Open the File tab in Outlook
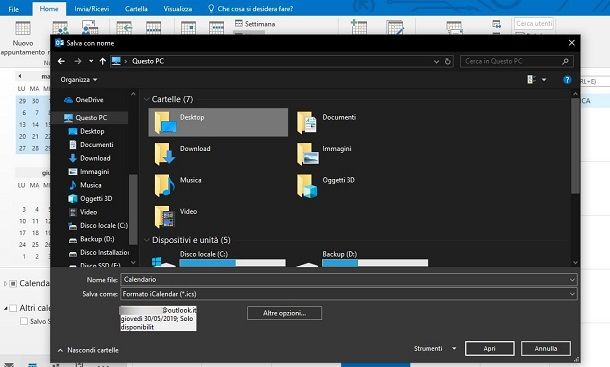This screenshot has height=367, width=610. [14, 9]
